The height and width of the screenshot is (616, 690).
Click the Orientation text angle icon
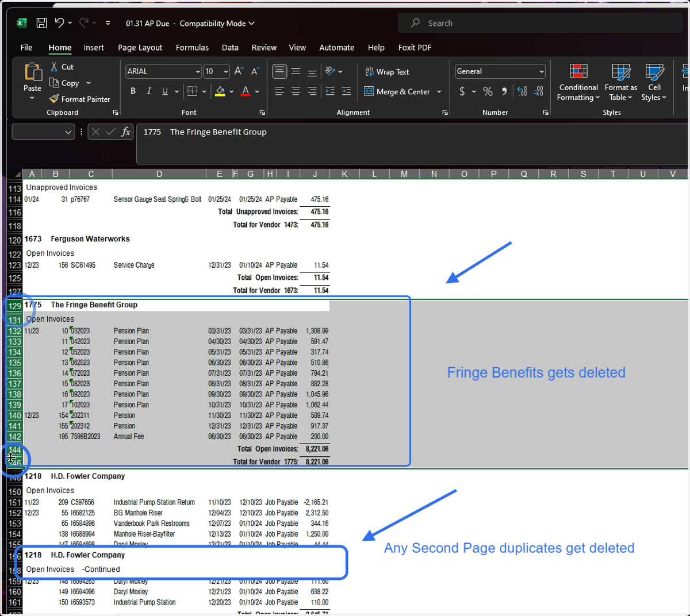click(330, 71)
